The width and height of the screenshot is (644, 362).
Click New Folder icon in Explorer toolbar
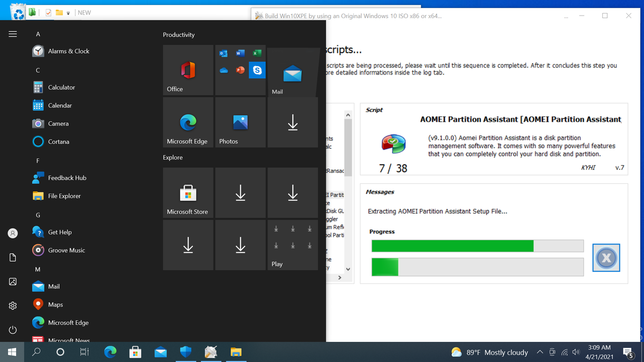coord(59,13)
